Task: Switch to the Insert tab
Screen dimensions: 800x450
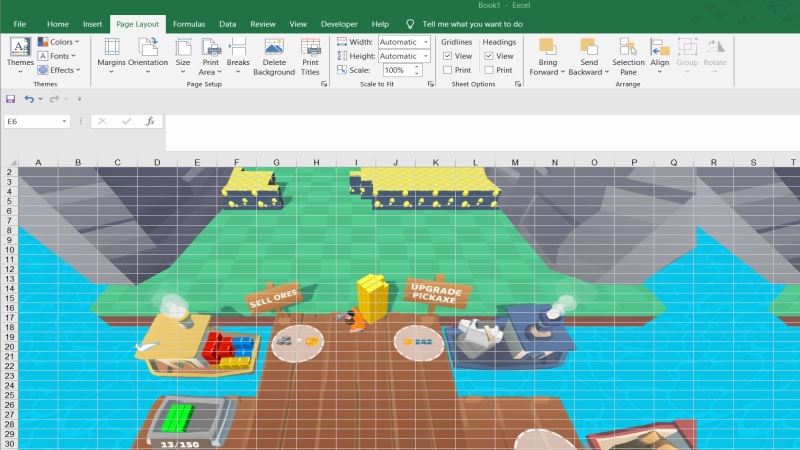Action: (92, 24)
